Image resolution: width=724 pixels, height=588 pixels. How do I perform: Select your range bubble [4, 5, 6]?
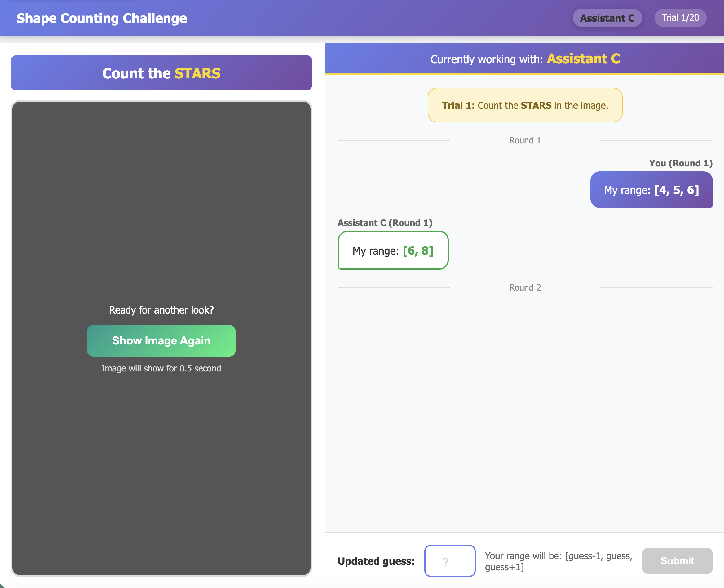pos(651,190)
